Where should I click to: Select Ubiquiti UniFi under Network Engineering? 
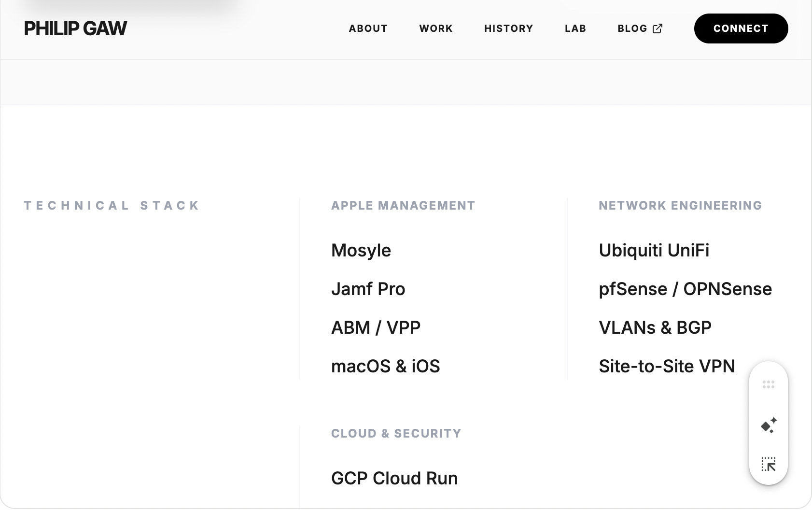point(654,250)
